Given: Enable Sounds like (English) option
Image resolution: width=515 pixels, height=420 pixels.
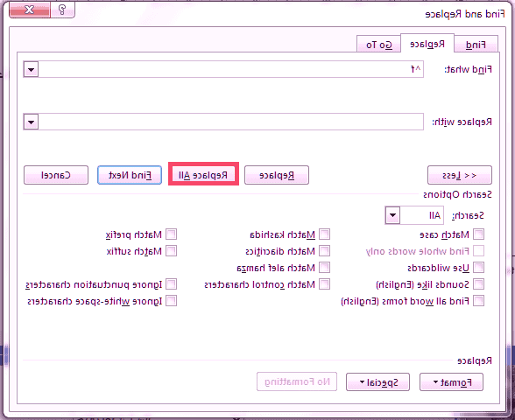Looking at the screenshot, I should tap(478, 284).
